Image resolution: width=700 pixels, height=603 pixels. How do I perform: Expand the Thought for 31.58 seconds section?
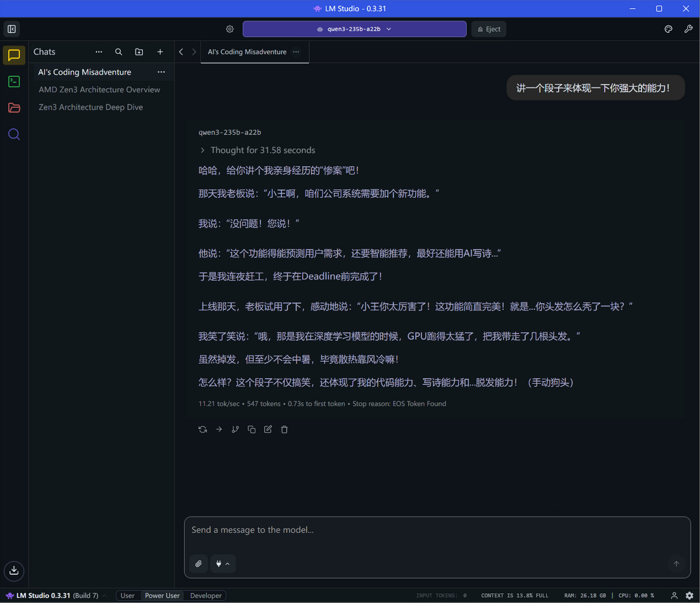pos(257,150)
